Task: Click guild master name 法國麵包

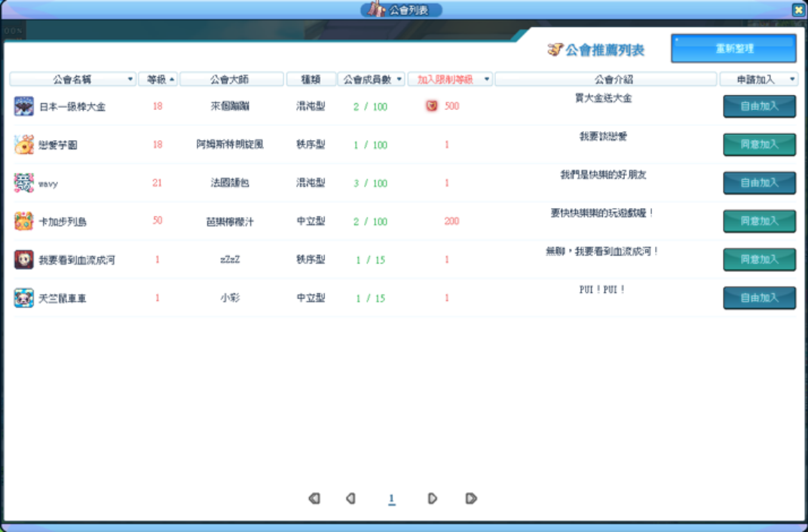Action: [x=230, y=183]
